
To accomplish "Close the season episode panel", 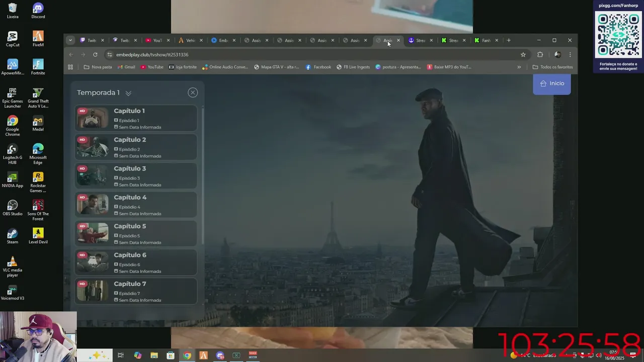I will 193,93.
